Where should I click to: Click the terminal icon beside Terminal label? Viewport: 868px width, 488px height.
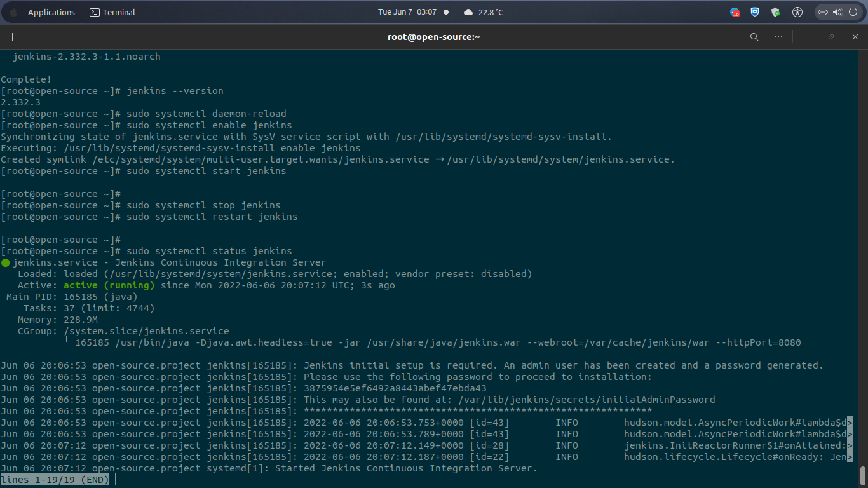pos(94,12)
